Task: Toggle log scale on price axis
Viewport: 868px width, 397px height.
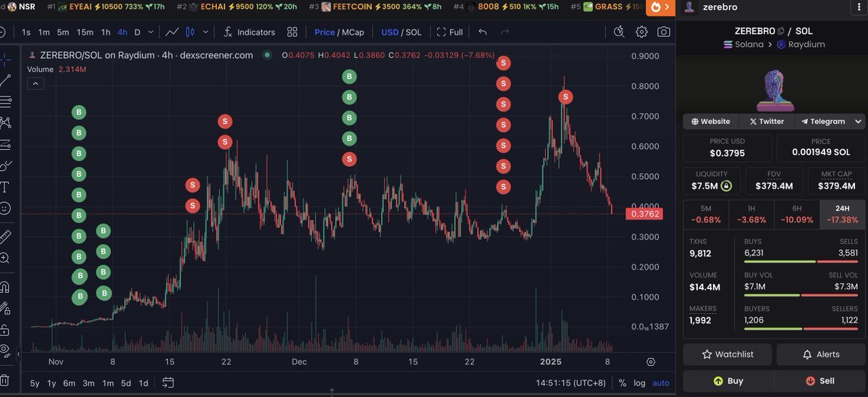Action: [639, 383]
